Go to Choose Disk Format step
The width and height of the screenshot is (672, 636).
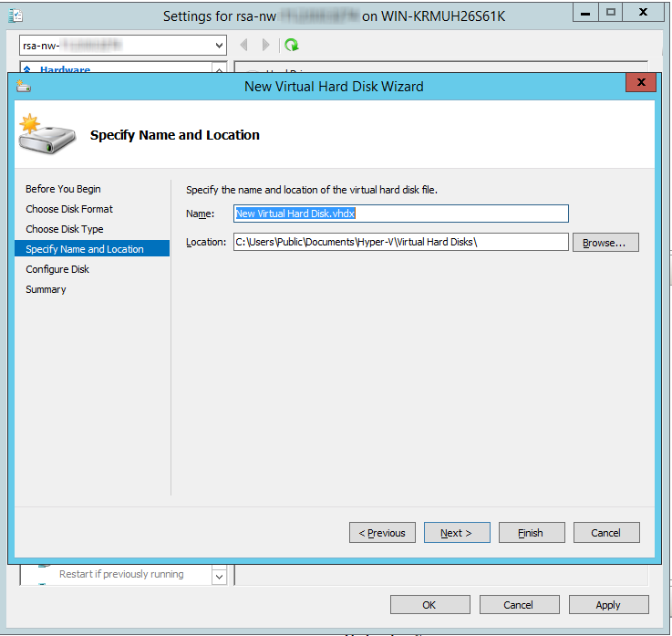(69, 209)
